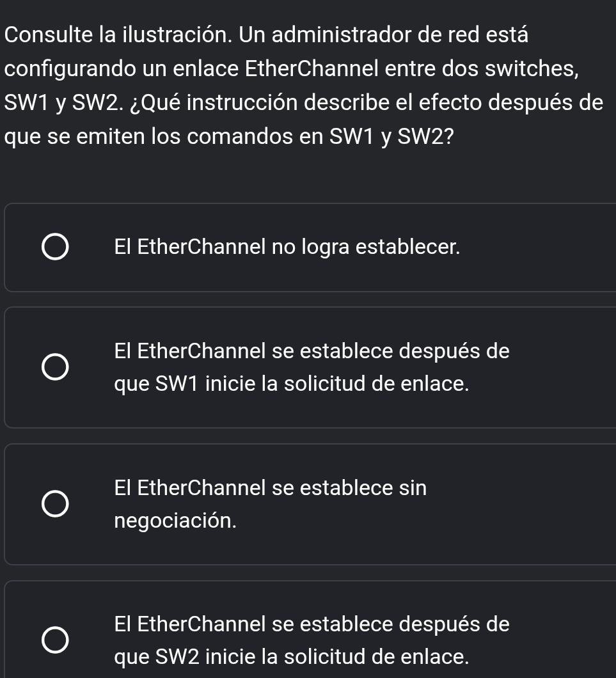Click first line of the SW2 answer option
The image size is (616, 678).
[x=312, y=624]
